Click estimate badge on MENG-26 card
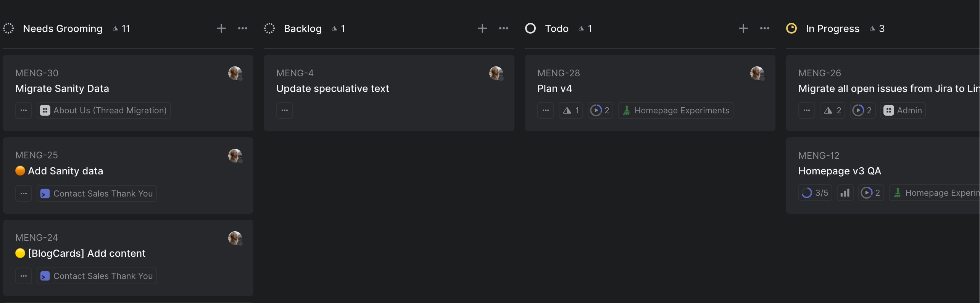This screenshot has height=303, width=980. [x=832, y=111]
